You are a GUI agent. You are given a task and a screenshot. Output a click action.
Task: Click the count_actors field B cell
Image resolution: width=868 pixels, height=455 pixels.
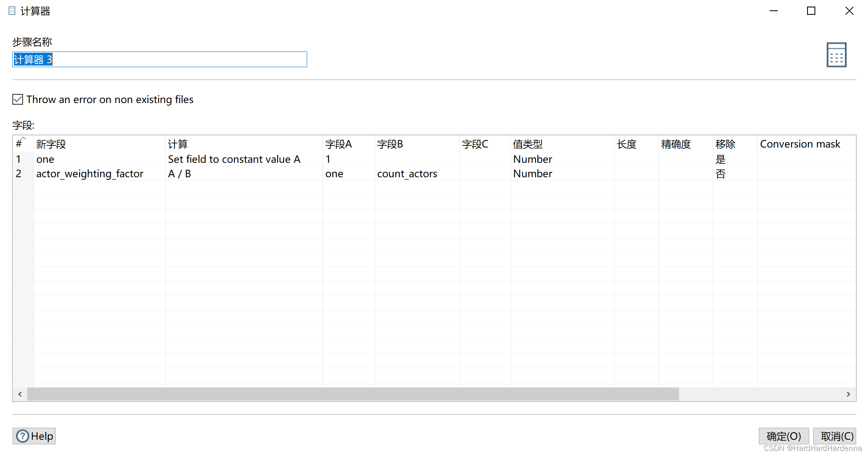click(x=417, y=174)
